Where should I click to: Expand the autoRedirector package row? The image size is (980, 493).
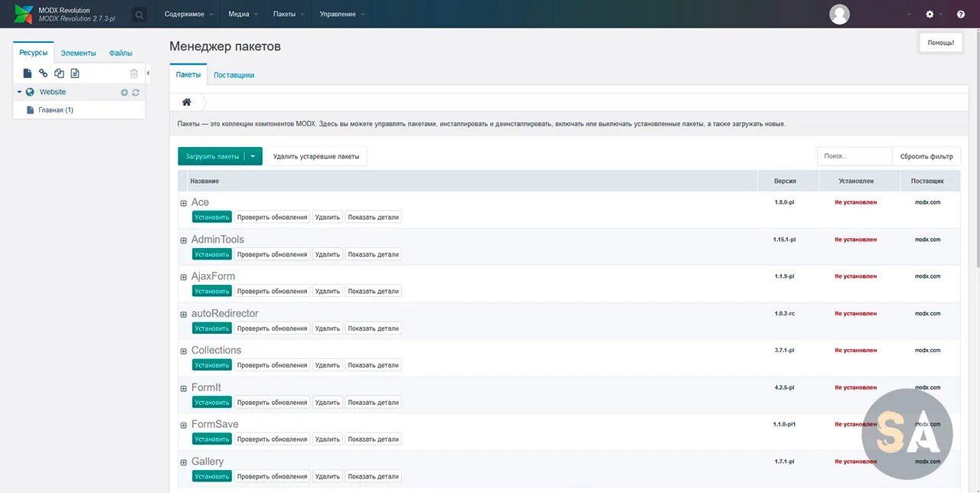184,315
